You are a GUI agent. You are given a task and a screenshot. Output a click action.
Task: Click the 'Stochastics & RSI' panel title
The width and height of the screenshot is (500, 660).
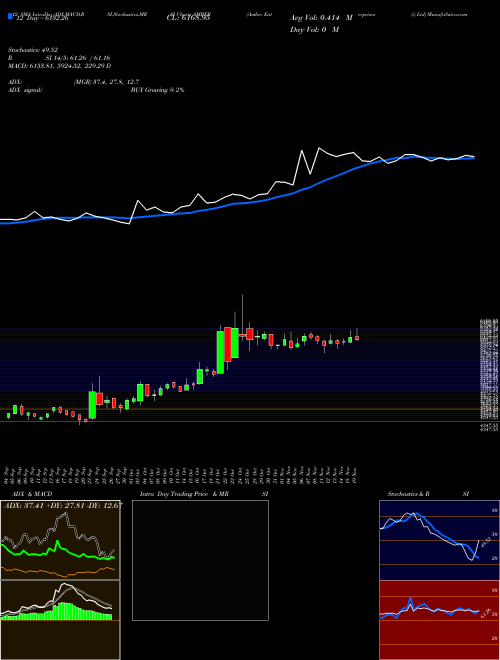[x=428, y=494]
